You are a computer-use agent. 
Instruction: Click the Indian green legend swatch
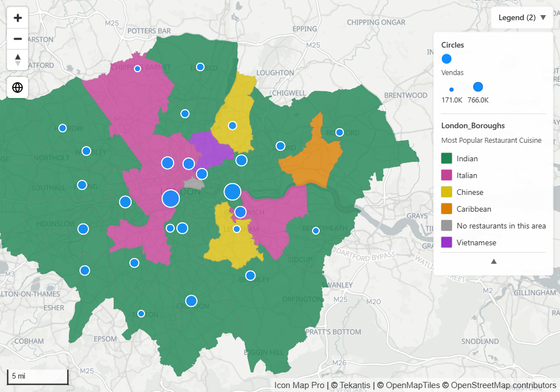click(446, 158)
